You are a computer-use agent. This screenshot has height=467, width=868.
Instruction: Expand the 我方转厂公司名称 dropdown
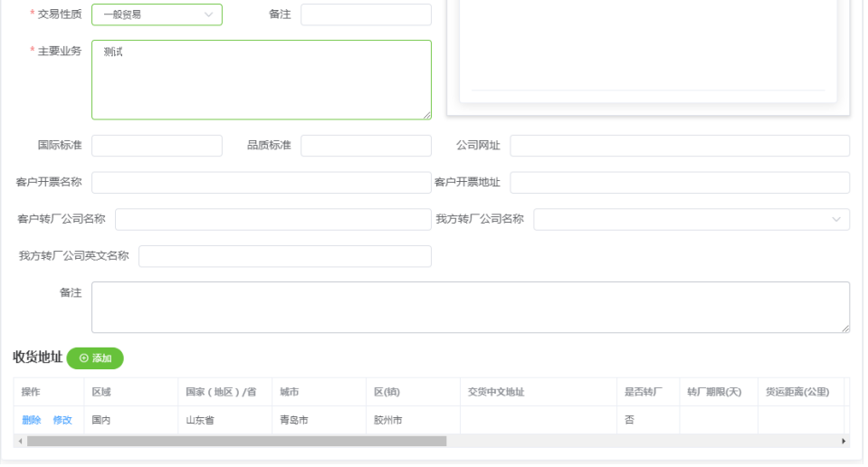[692, 219]
